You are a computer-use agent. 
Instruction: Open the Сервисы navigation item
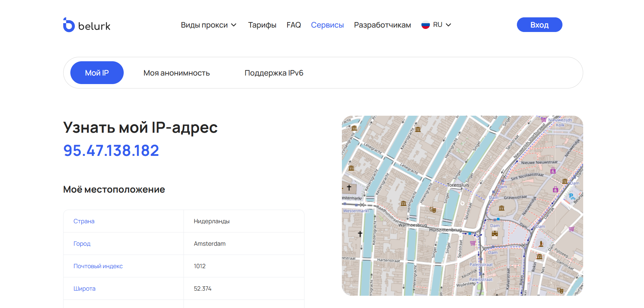327,25
